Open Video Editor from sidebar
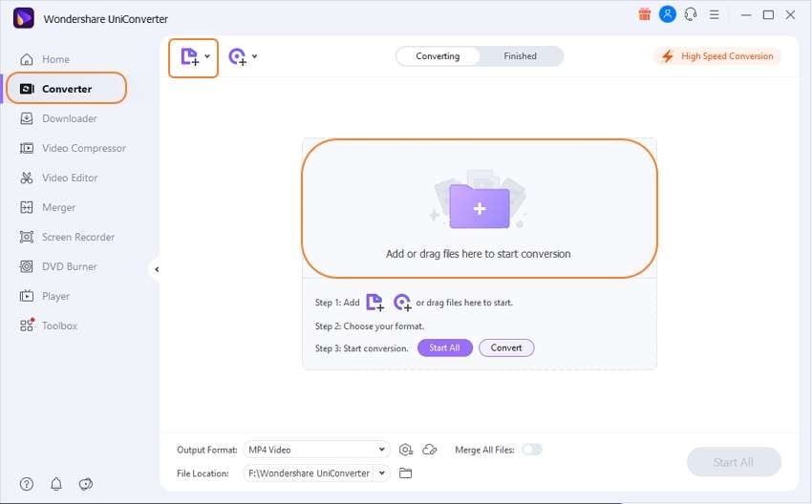 [x=70, y=178]
